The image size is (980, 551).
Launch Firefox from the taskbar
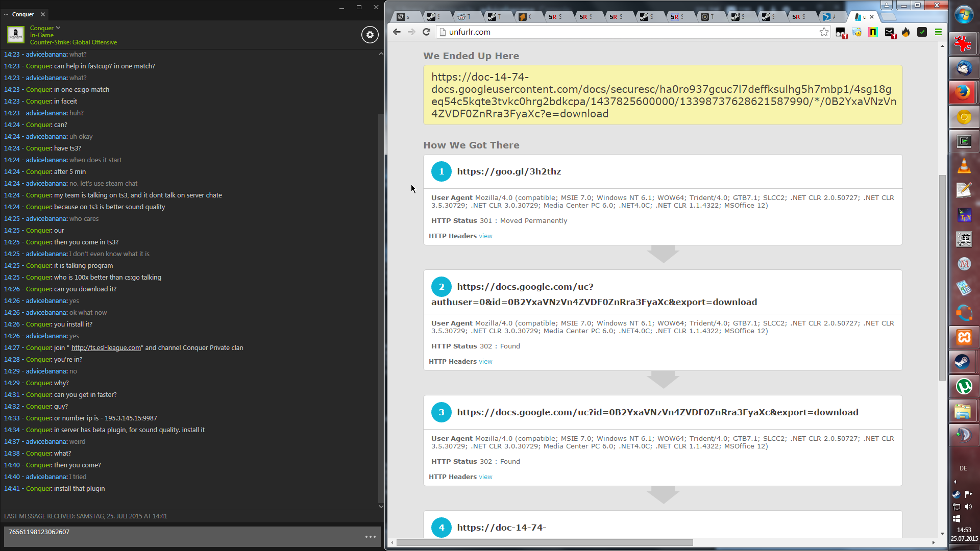pyautogui.click(x=964, y=92)
